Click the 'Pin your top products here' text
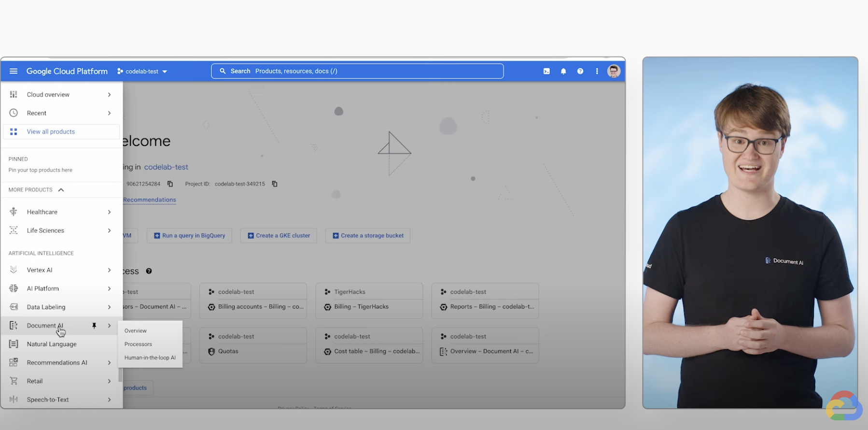This screenshot has width=868, height=430. tap(40, 170)
